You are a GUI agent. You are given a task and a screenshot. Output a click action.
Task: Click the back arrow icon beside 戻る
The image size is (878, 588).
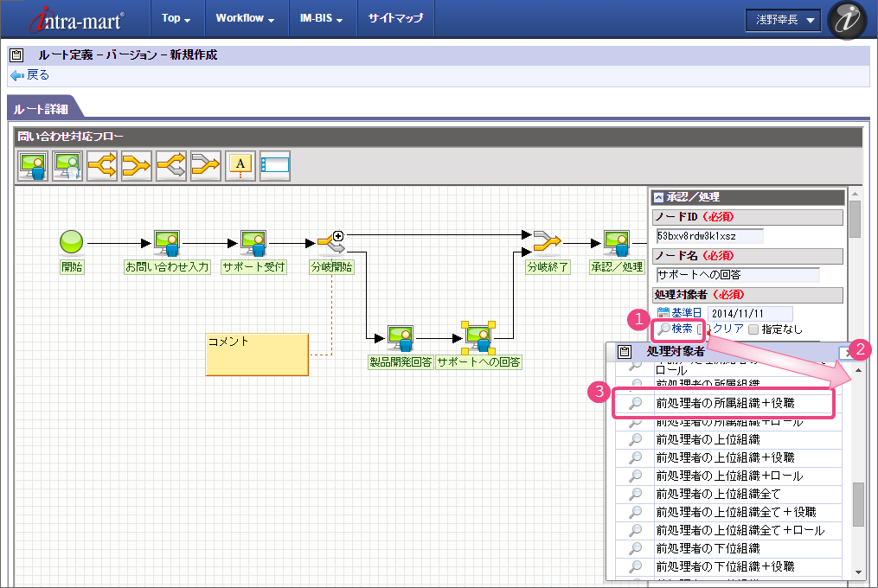point(16,75)
